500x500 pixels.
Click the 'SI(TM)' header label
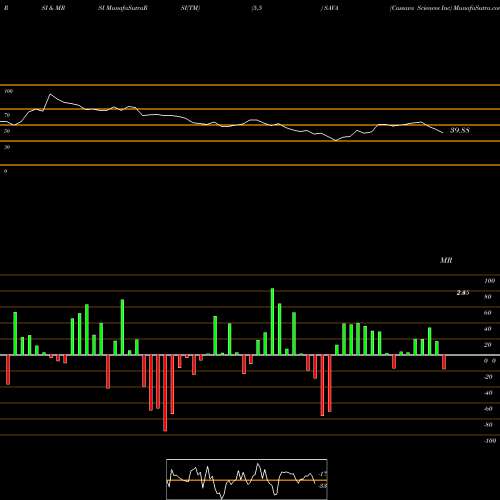pos(190,8)
